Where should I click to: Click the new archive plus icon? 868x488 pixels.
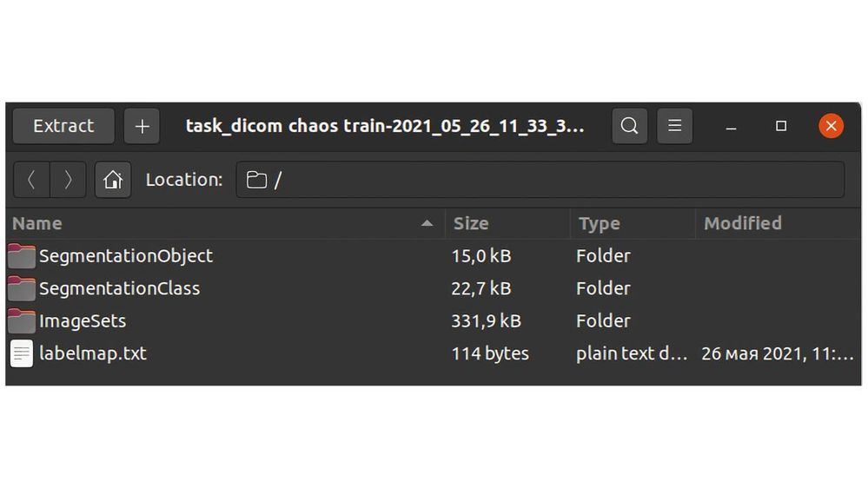(x=142, y=127)
